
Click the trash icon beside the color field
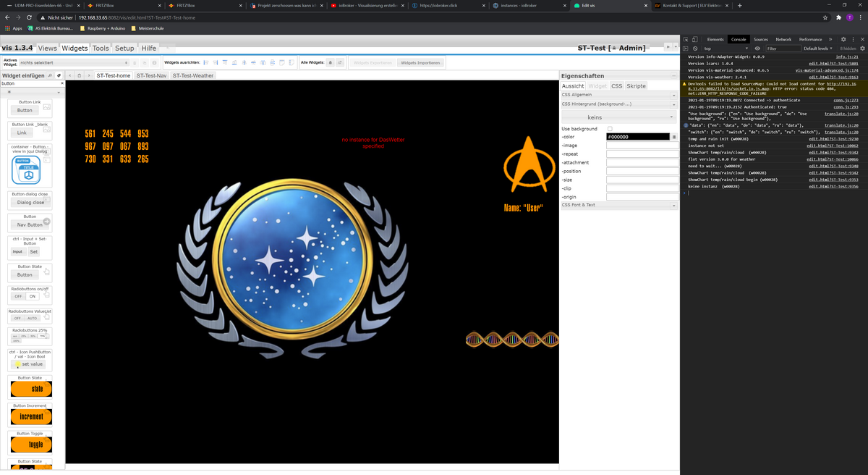[674, 137]
